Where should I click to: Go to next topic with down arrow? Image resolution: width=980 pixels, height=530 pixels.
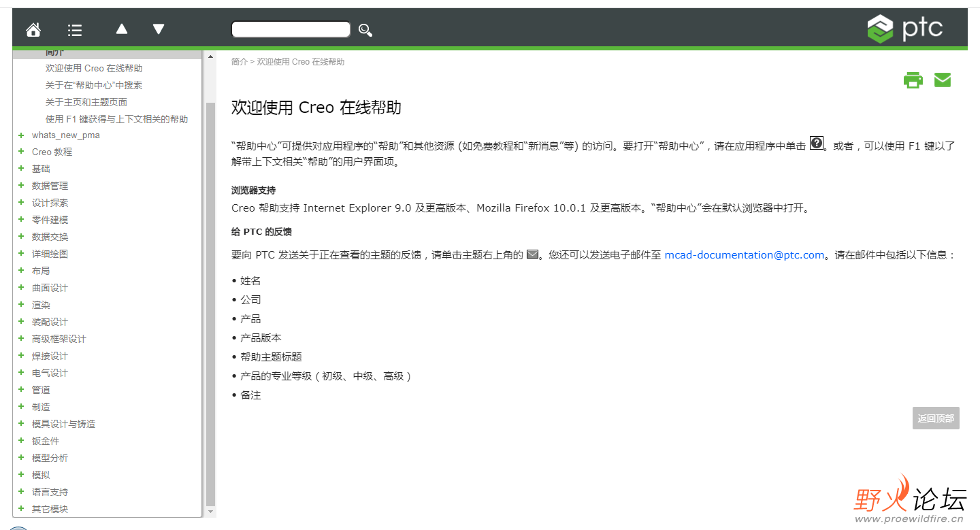pyautogui.click(x=159, y=29)
